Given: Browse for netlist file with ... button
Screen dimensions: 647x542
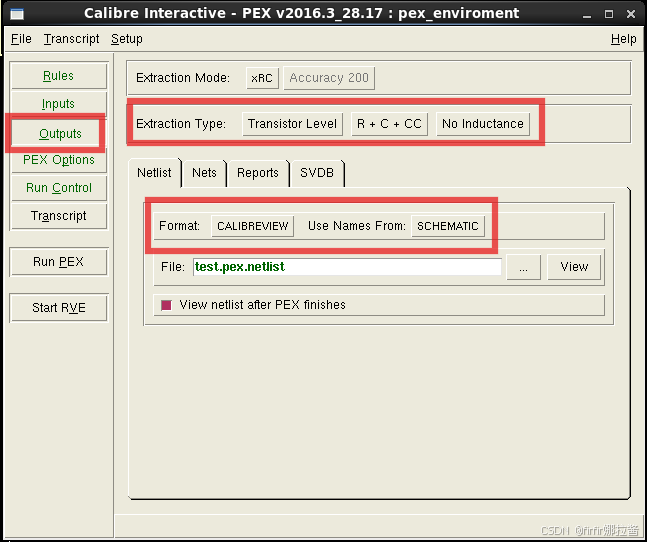Looking at the screenshot, I should tap(523, 267).
